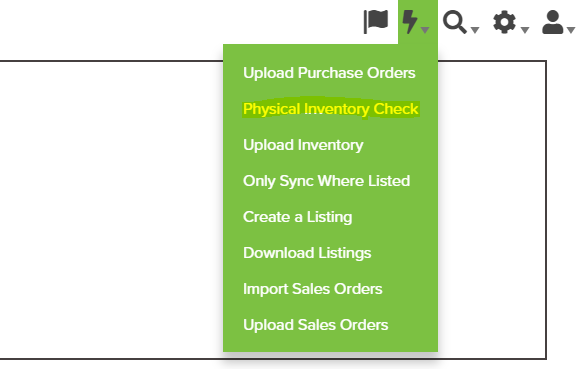
Task: Open Create a Listing
Action: click(x=298, y=217)
